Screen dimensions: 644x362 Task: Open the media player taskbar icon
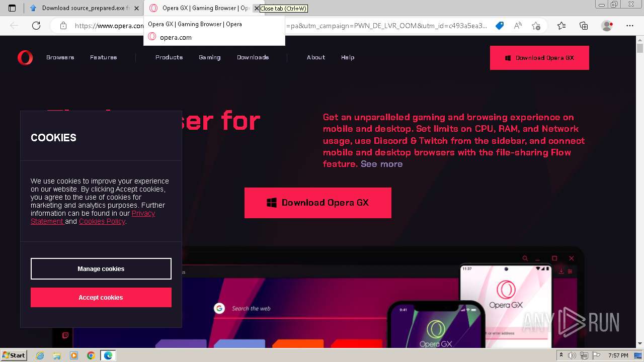tap(74, 355)
